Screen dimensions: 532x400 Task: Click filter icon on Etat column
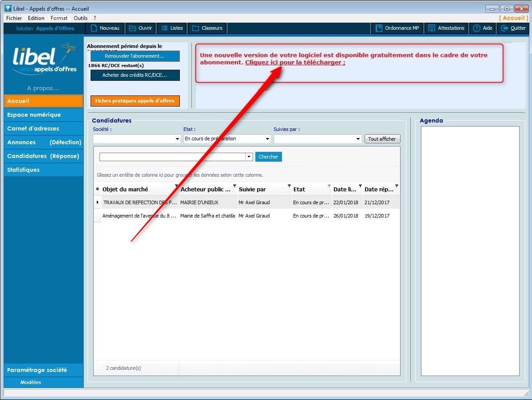(x=329, y=186)
